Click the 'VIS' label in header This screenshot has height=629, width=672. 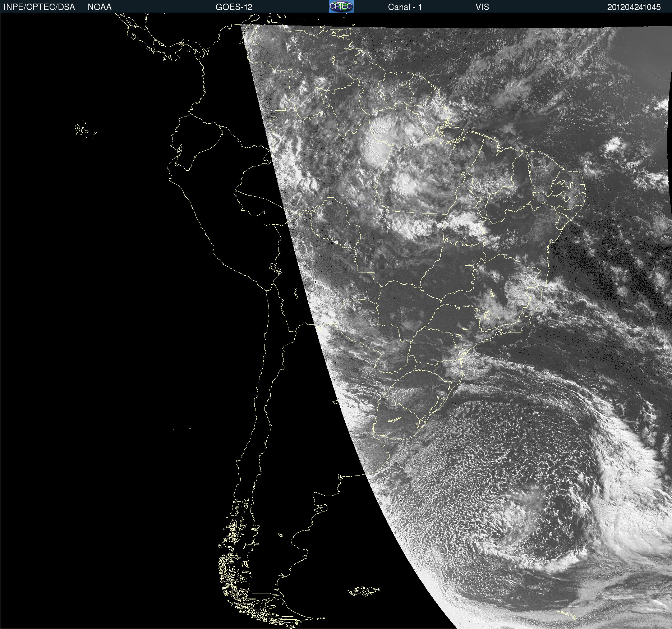[x=482, y=7]
